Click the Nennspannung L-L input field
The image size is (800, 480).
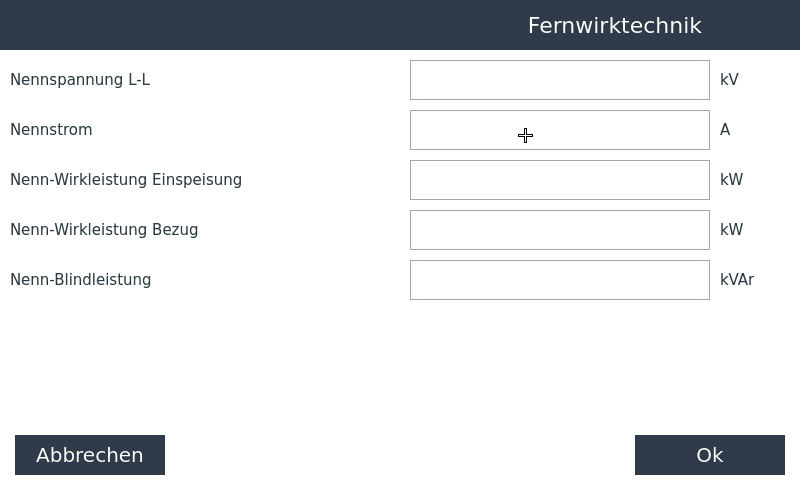(x=559, y=80)
